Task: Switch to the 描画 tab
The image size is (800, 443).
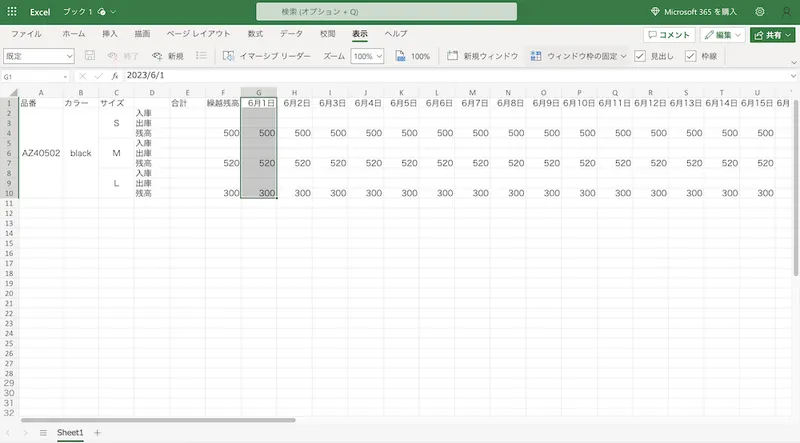Action: pyautogui.click(x=142, y=34)
